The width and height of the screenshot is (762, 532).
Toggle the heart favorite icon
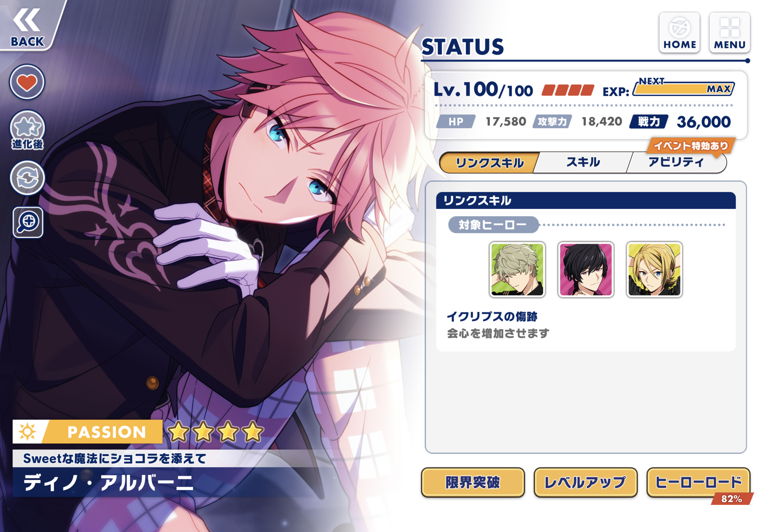click(x=27, y=82)
